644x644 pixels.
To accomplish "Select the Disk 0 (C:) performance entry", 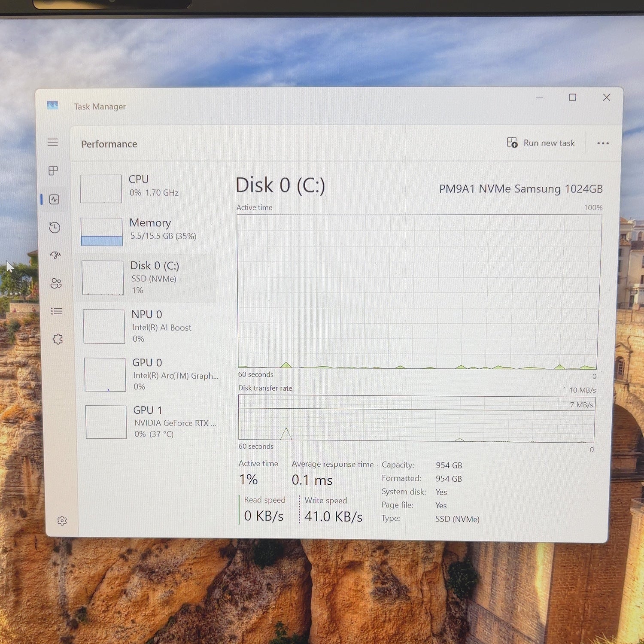I will (147, 277).
